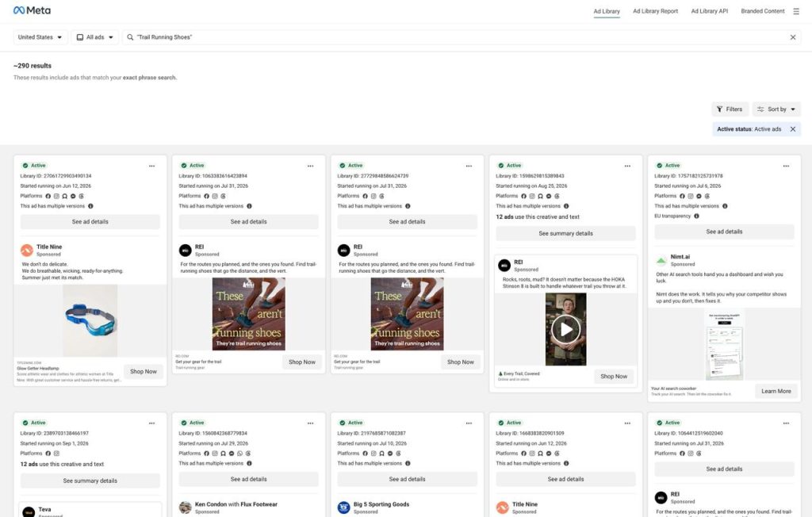Click Shop Now on REI HOKA video ad
Image resolution: width=812 pixels, height=517 pixels.
tap(614, 377)
